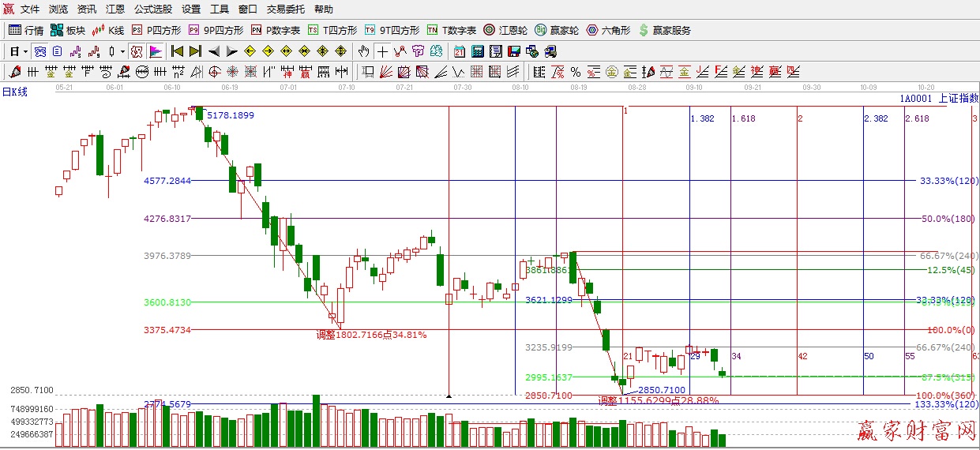
Task: Jump to first bar with skip-back arrow
Action: (177, 51)
